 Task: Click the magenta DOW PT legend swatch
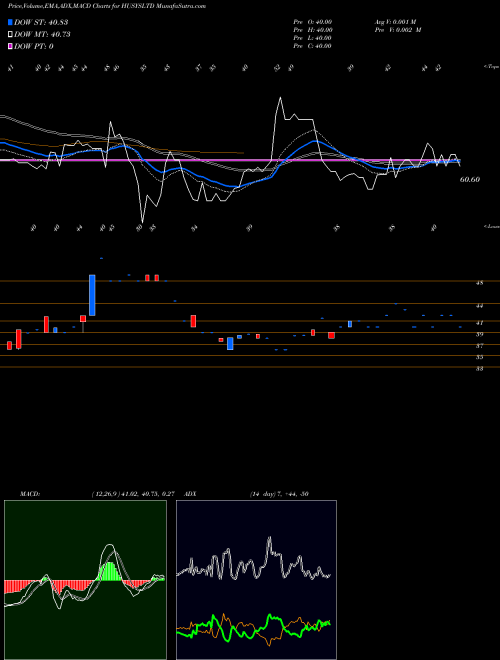10,46
